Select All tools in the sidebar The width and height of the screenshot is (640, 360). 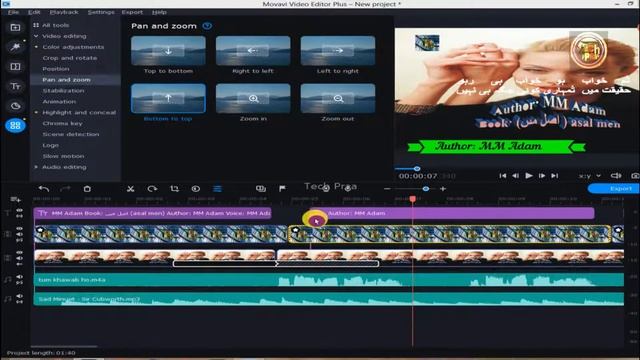click(x=56, y=25)
